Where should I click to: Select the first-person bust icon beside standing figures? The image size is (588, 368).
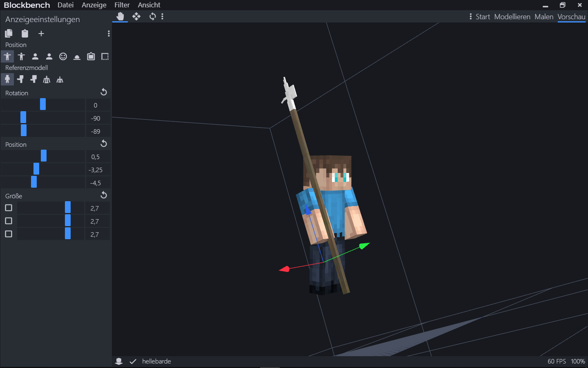click(x=35, y=56)
